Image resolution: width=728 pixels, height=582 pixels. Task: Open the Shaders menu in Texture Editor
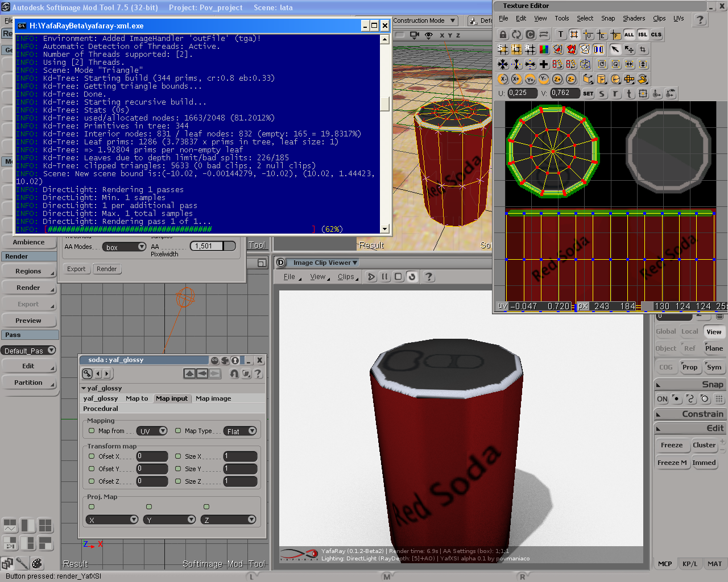click(634, 18)
